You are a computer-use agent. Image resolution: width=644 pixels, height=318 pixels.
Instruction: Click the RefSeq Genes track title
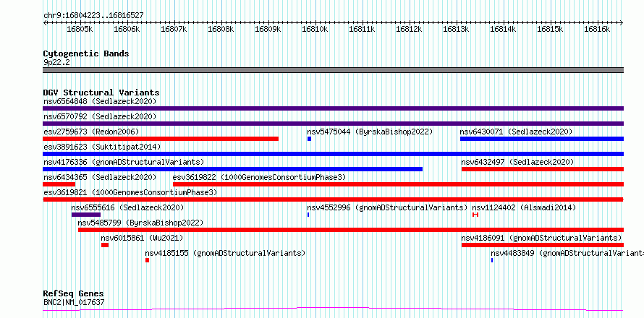point(74,293)
